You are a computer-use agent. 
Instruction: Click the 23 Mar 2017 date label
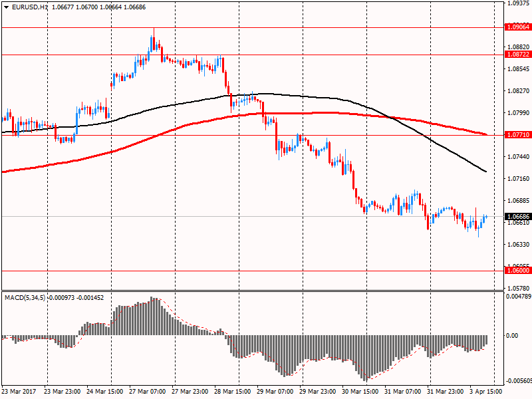pos(19,392)
